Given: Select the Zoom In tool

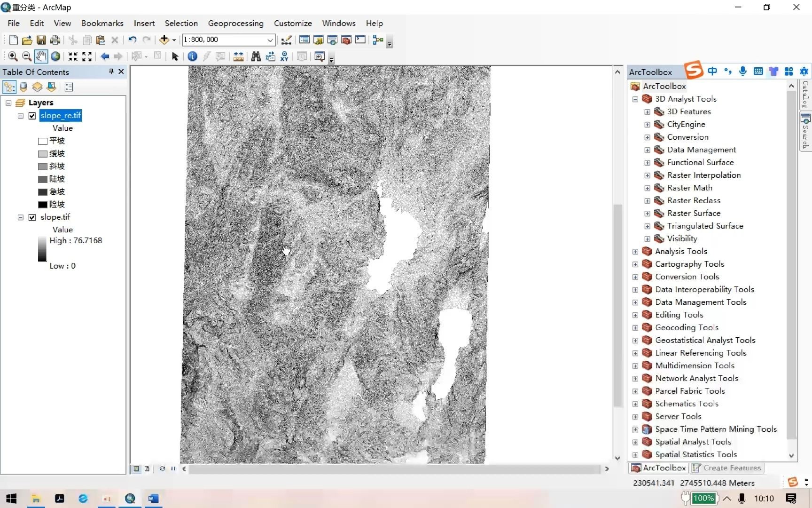Looking at the screenshot, I should 13,56.
